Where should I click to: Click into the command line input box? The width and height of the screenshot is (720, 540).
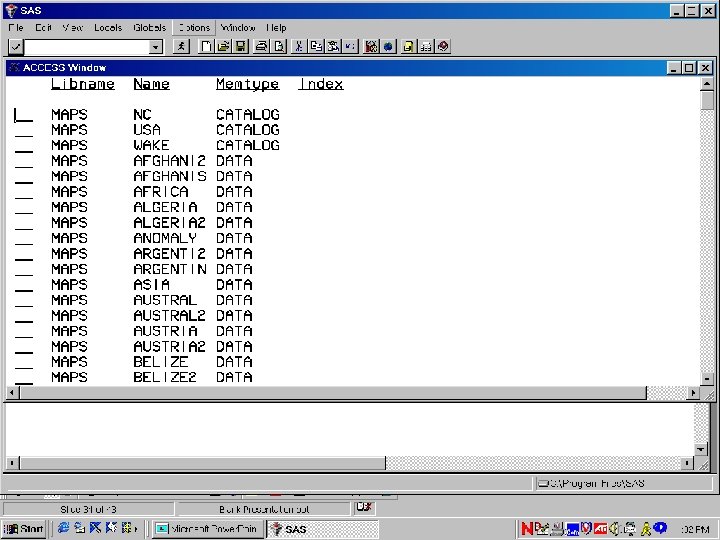87,47
